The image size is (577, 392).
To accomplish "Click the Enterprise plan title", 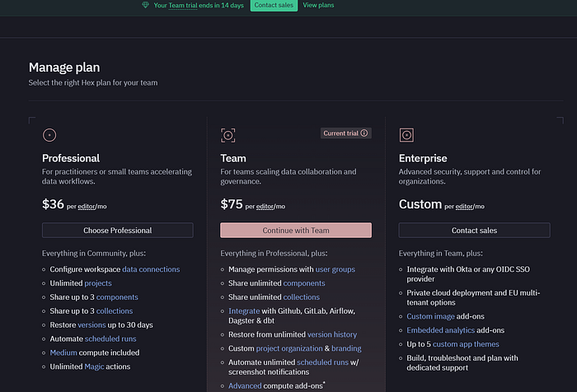I will pyautogui.click(x=423, y=158).
